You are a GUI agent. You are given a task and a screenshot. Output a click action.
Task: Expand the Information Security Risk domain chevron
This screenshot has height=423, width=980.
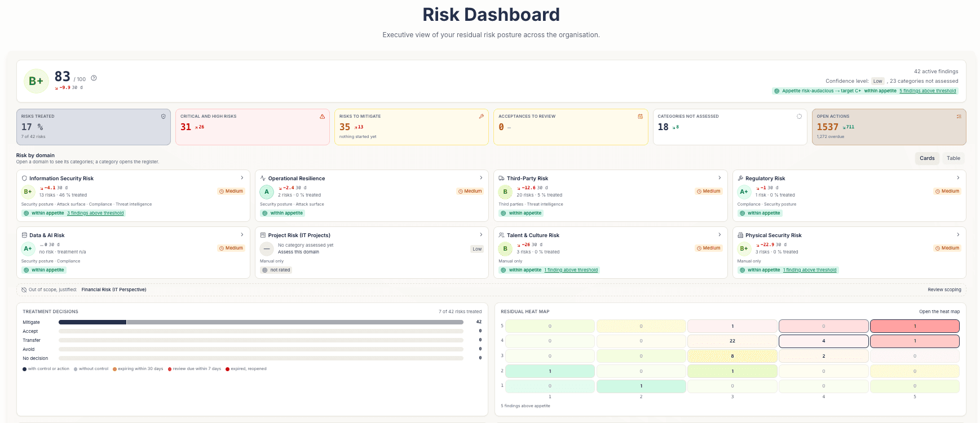click(242, 178)
